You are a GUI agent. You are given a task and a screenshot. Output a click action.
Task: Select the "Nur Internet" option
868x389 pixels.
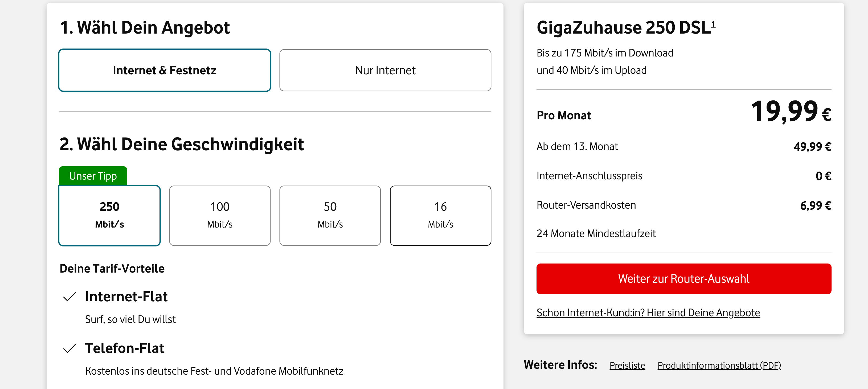(385, 70)
